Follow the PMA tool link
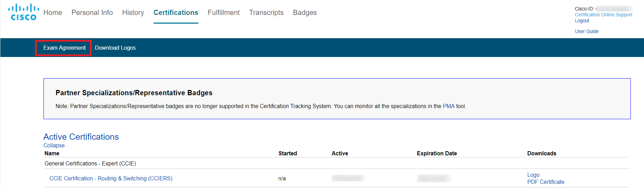The image size is (644, 188). tap(448, 106)
